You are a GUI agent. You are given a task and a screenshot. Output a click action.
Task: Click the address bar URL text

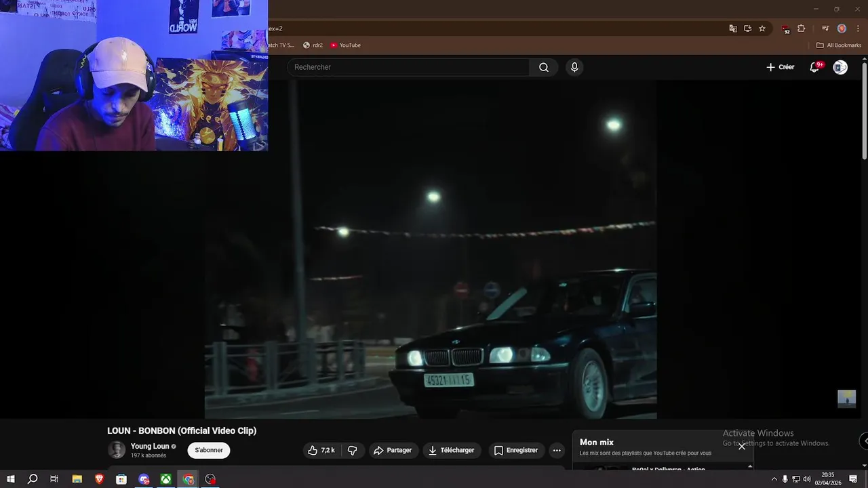pyautogui.click(x=275, y=28)
